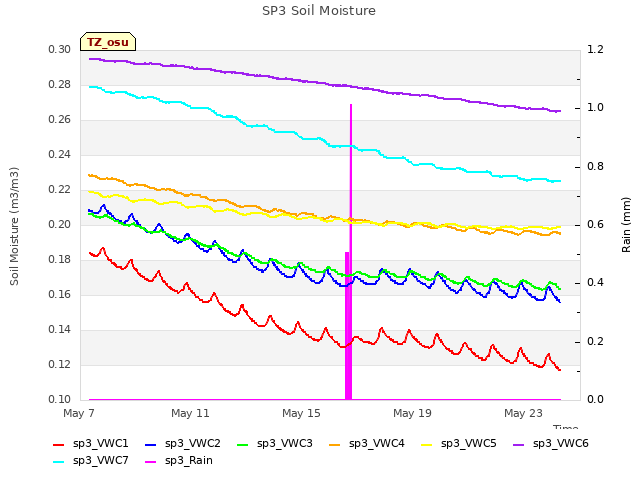Toggle sp3_Rain legend entry
Viewport: 640px width, 480px height.
click(x=179, y=460)
